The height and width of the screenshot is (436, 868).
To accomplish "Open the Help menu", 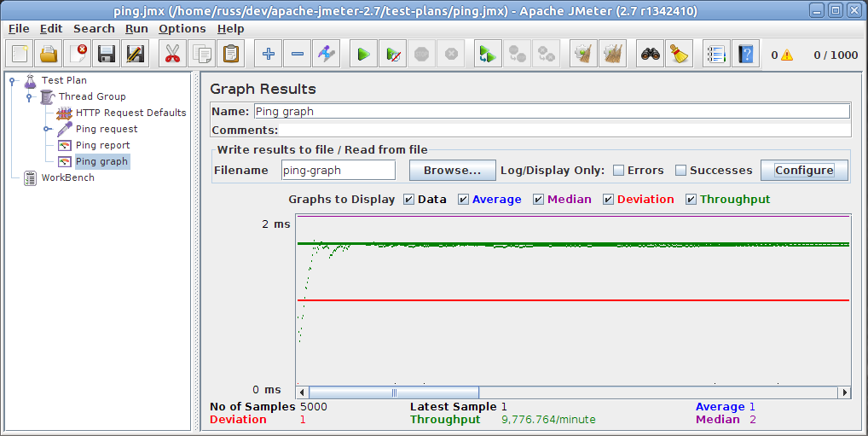I will coord(230,29).
